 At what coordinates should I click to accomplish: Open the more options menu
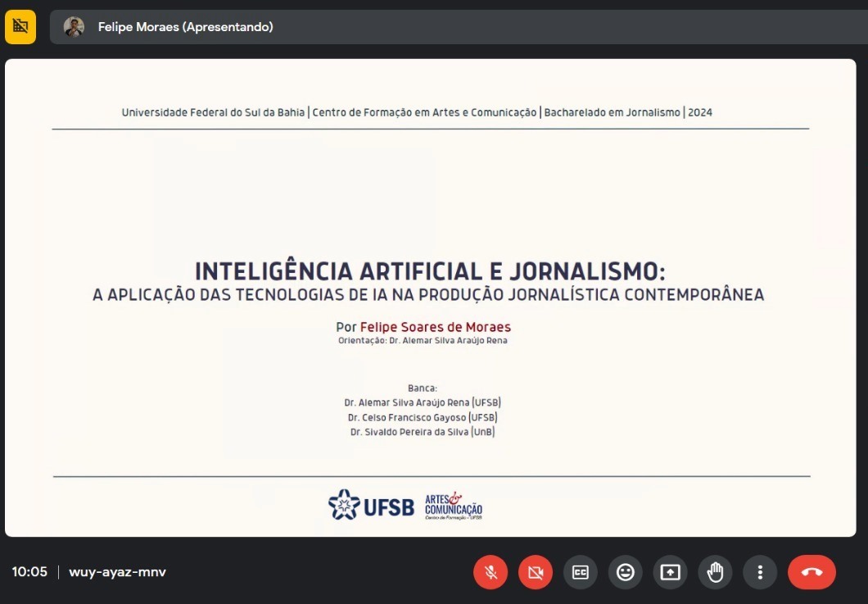pyautogui.click(x=760, y=572)
